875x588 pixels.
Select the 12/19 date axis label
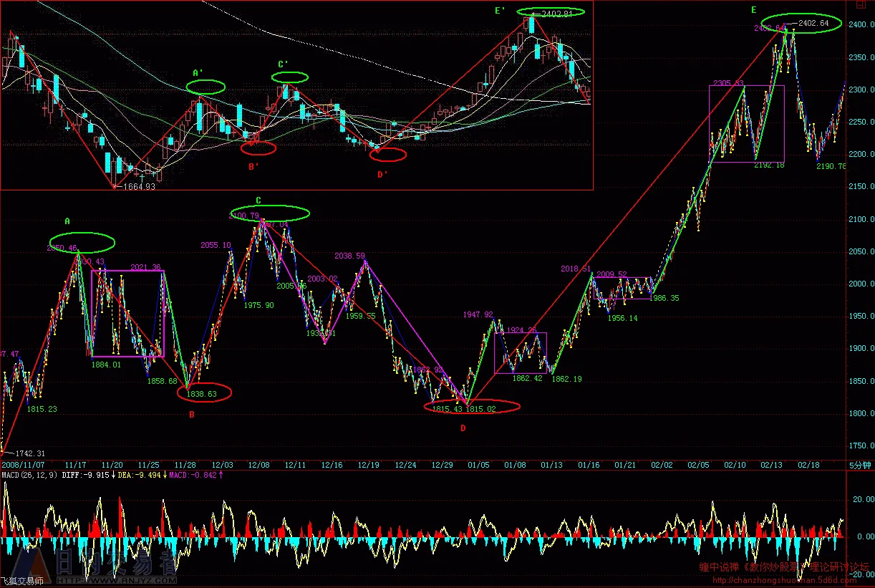369,465
